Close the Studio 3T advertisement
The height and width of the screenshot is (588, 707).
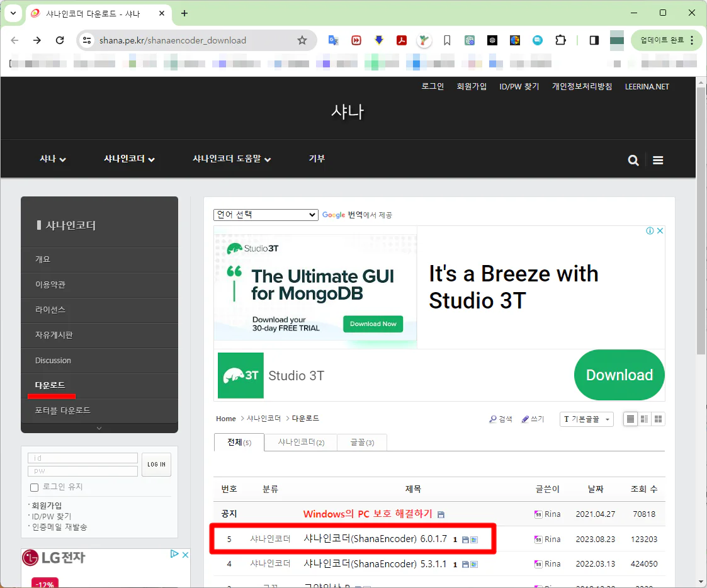click(660, 231)
